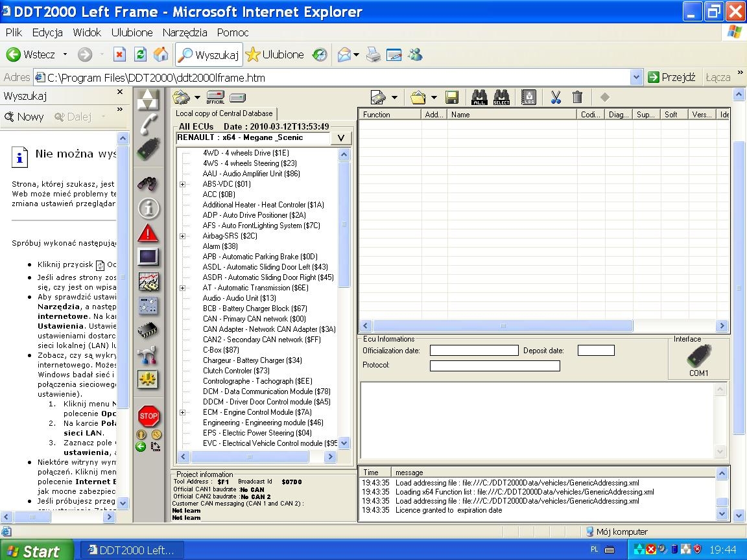Expand the Airbag-SRS ($2C) tree node
747x560 pixels.
(x=182, y=236)
